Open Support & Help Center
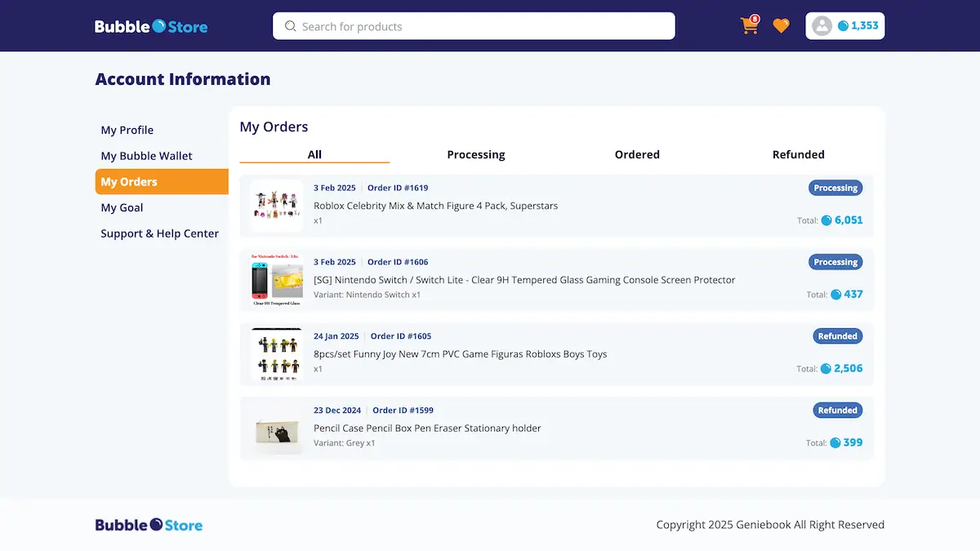This screenshot has width=980, height=551. pyautogui.click(x=160, y=233)
